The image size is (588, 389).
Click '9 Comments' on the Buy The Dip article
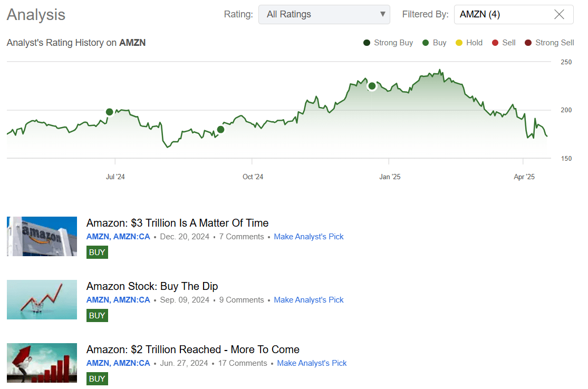point(242,300)
